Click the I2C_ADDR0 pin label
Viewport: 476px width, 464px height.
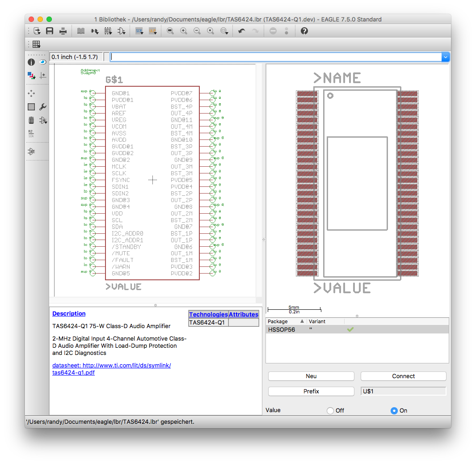[127, 233]
